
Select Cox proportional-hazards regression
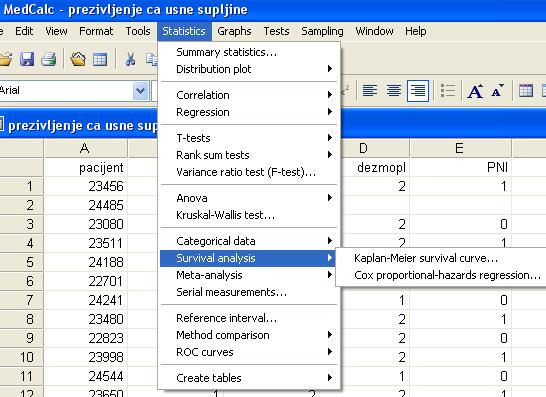coord(442,275)
